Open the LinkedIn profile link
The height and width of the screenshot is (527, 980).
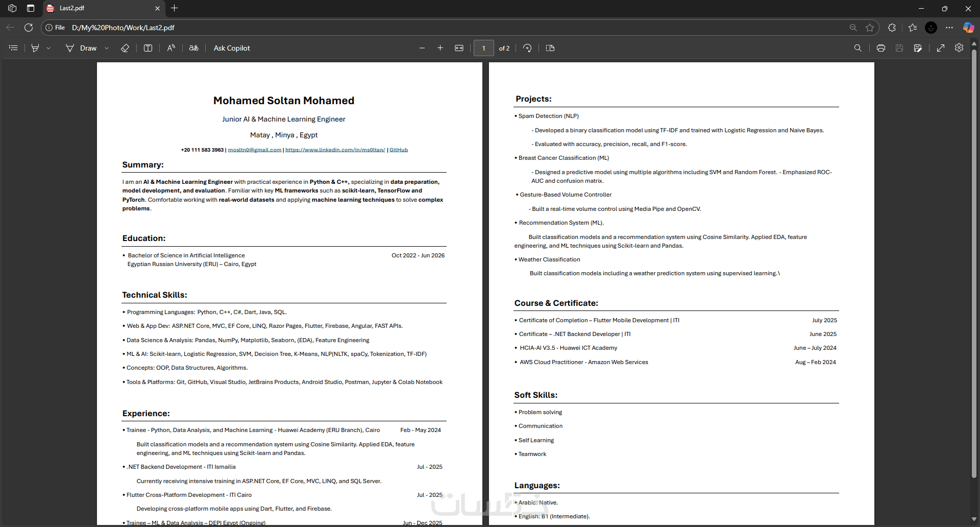pyautogui.click(x=335, y=150)
